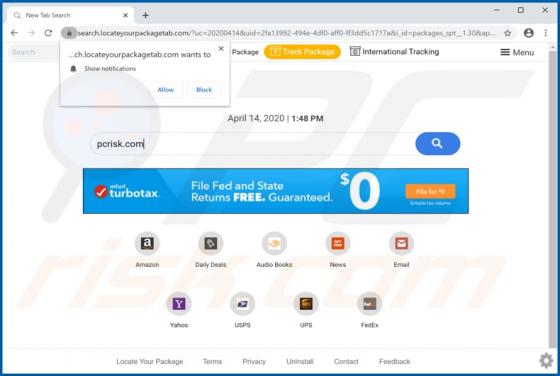The width and height of the screenshot is (560, 376).
Task: Allow notifications from the site
Action: [166, 90]
